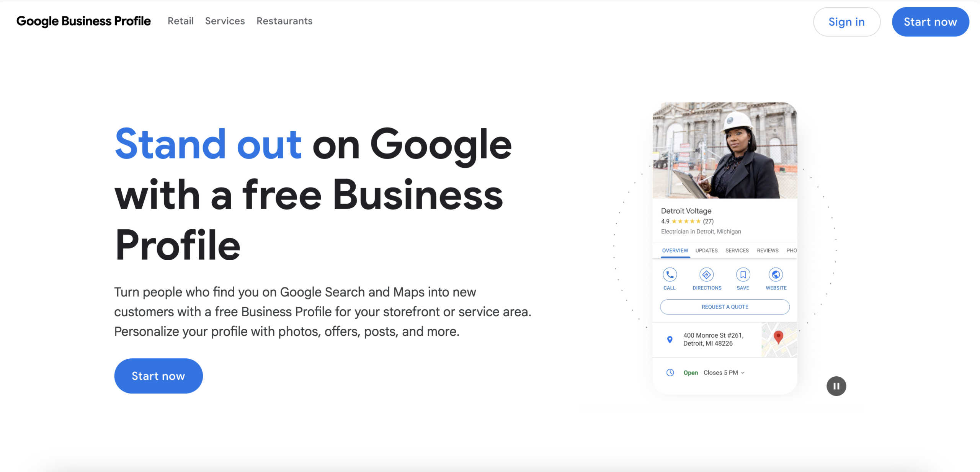Open the Restaurants navigation link
The height and width of the screenshot is (472, 980).
(x=284, y=21)
